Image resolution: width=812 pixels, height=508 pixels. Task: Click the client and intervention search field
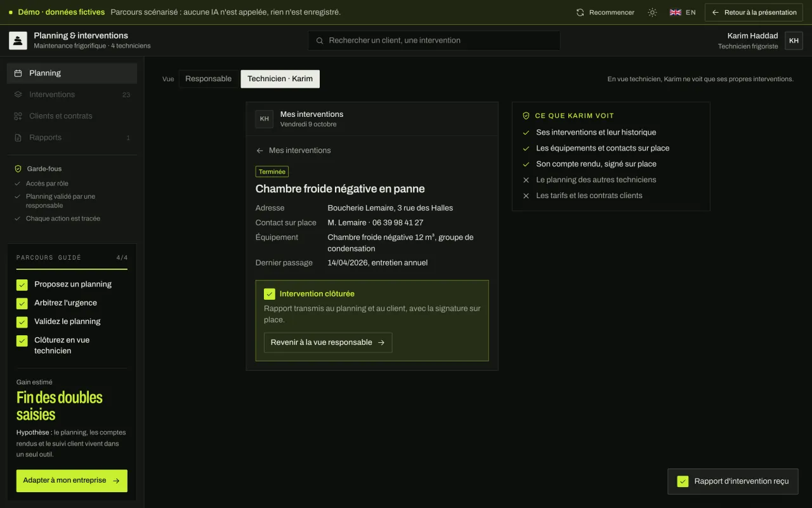tap(435, 41)
